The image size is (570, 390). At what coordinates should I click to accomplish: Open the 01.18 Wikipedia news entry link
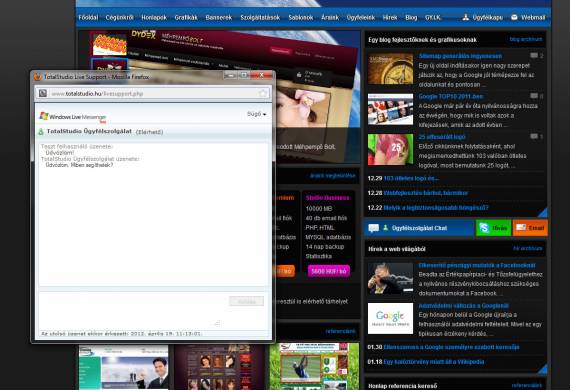434,362
